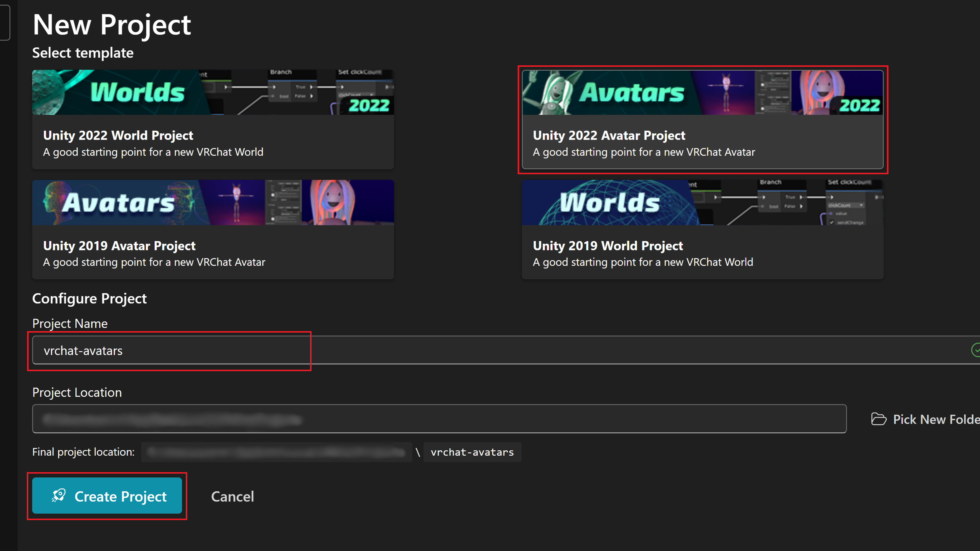Click the rocket icon on Create Project
The height and width of the screenshot is (551, 980).
[x=59, y=495]
